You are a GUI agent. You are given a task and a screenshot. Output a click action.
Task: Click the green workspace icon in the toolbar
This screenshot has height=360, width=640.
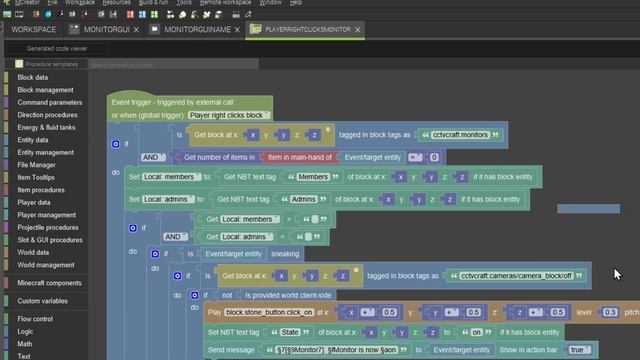click(x=7, y=15)
